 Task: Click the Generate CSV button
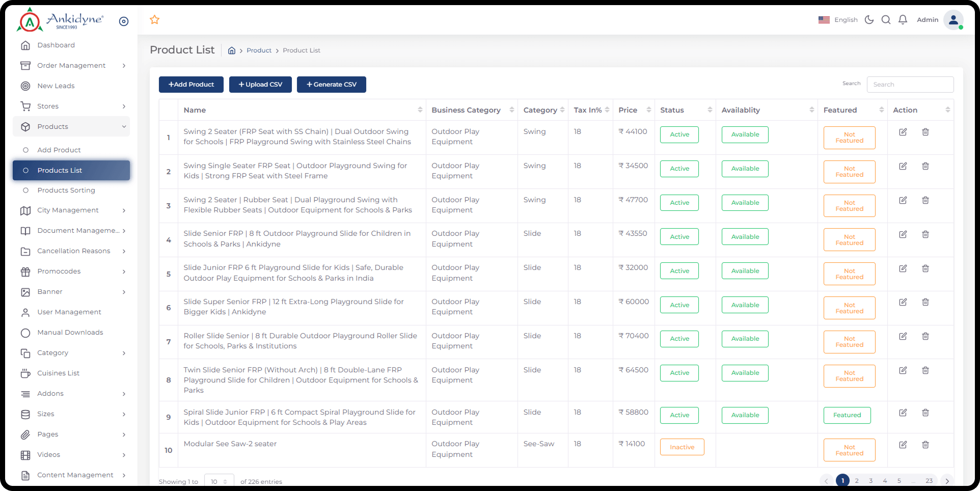click(x=331, y=85)
